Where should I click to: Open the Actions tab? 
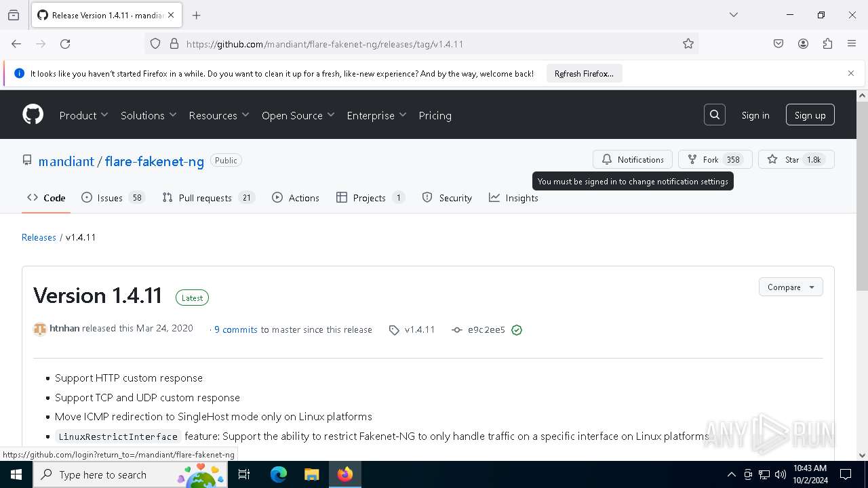coord(296,198)
